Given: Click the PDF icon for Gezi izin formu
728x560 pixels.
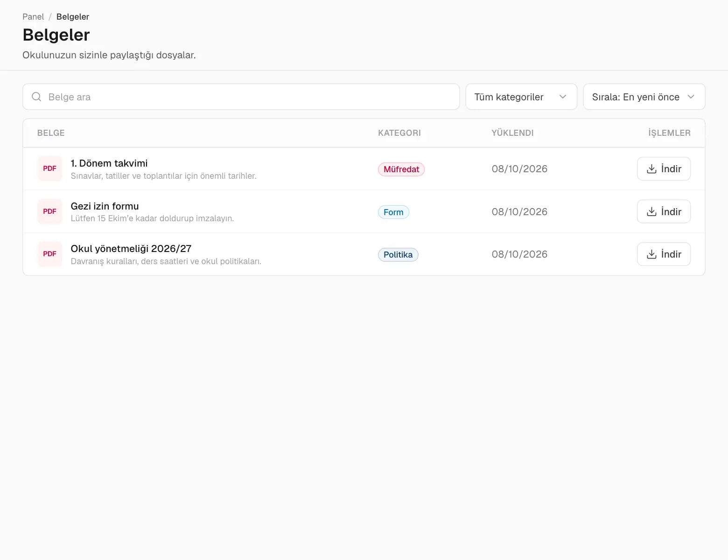Looking at the screenshot, I should tap(49, 211).
